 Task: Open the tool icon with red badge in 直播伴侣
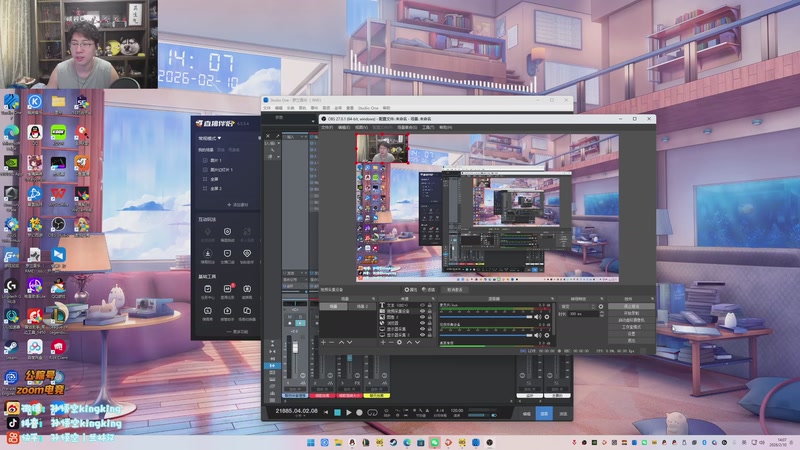pyautogui.click(x=228, y=291)
